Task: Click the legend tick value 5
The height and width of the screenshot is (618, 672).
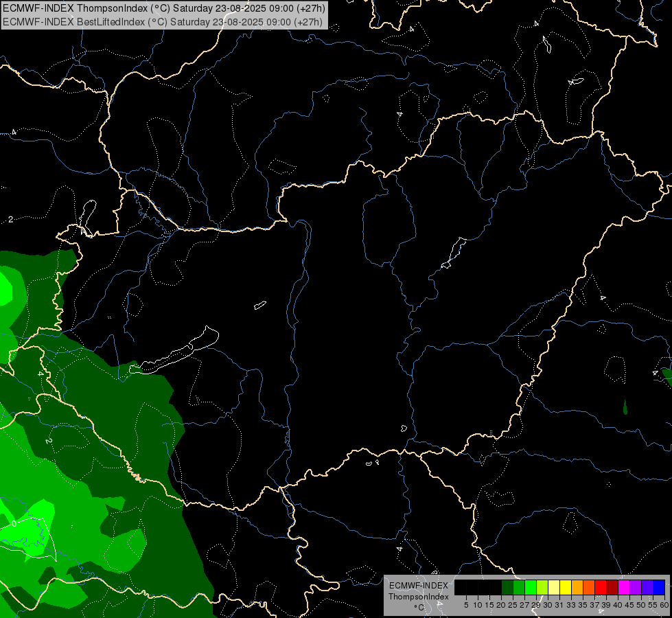Action: (x=466, y=605)
